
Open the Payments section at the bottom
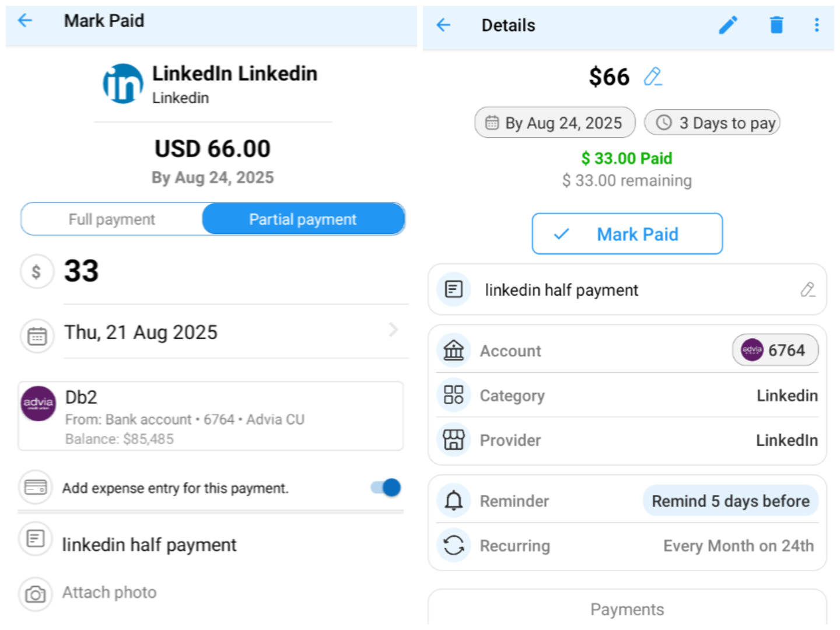pos(626,610)
